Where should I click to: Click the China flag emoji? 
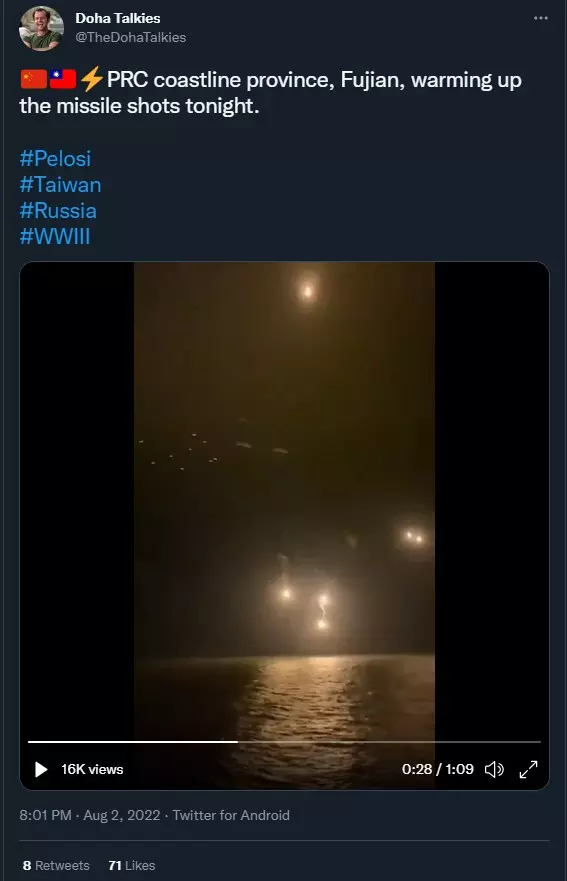[34, 79]
